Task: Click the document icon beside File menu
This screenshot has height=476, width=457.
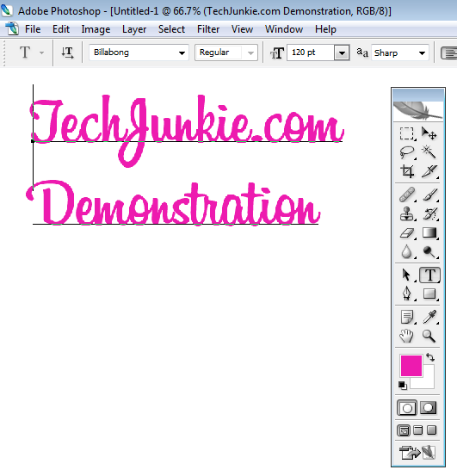Action: (x=12, y=29)
